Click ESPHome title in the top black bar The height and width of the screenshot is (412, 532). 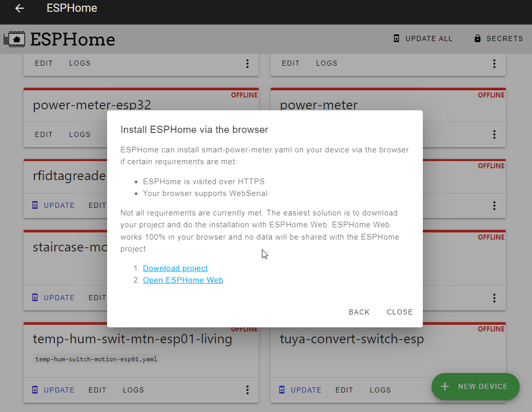[x=72, y=8]
